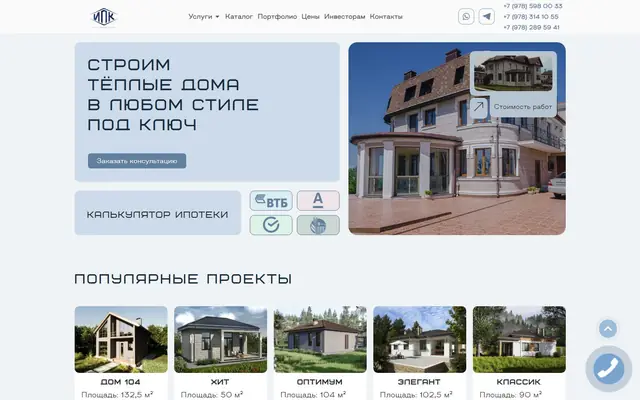Open the Каталог menu item

(239, 17)
